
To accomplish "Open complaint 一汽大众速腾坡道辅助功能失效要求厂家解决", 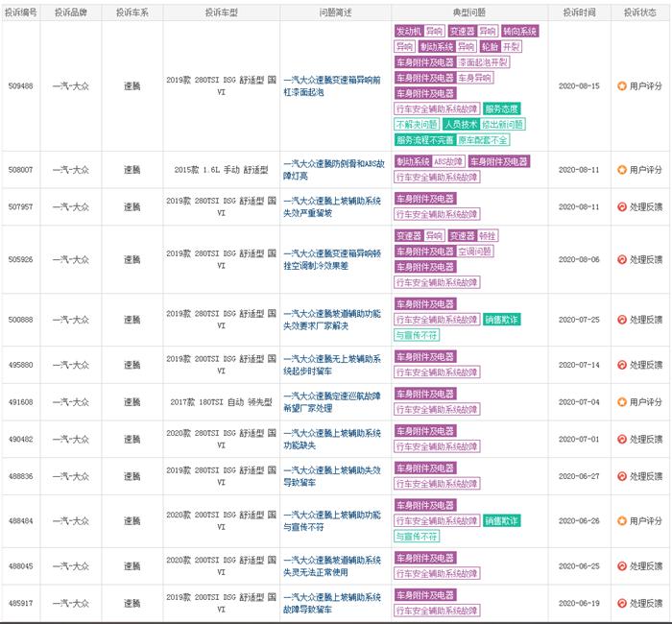I will point(332,320).
